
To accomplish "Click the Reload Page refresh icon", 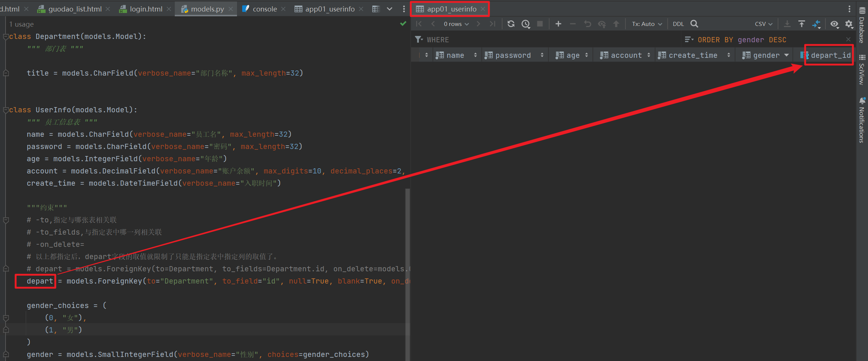I will click(511, 24).
